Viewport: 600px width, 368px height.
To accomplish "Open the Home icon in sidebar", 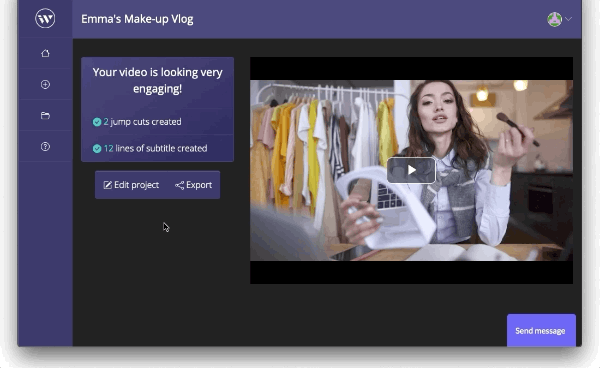I will point(45,53).
